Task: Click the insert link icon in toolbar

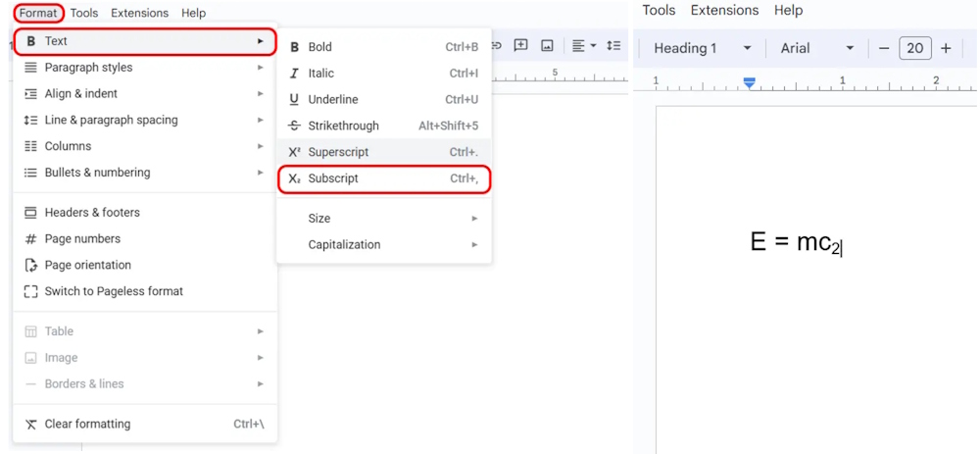Action: tap(497, 45)
